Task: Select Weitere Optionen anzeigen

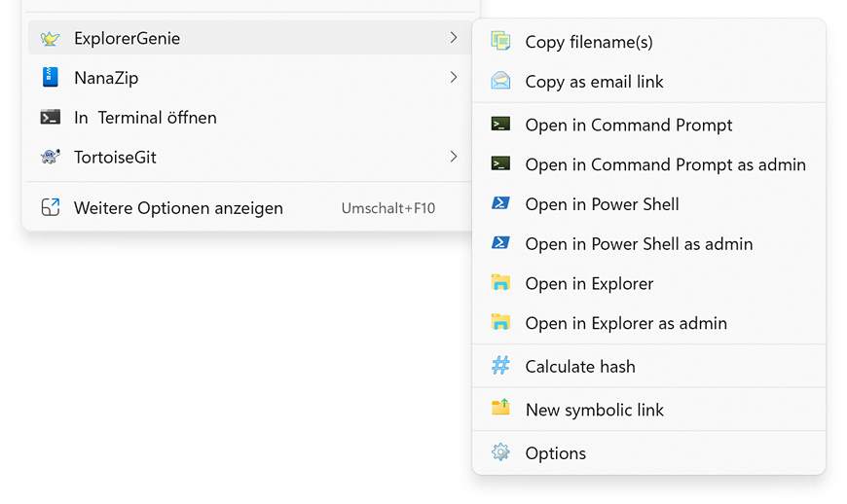Action: 250,207
